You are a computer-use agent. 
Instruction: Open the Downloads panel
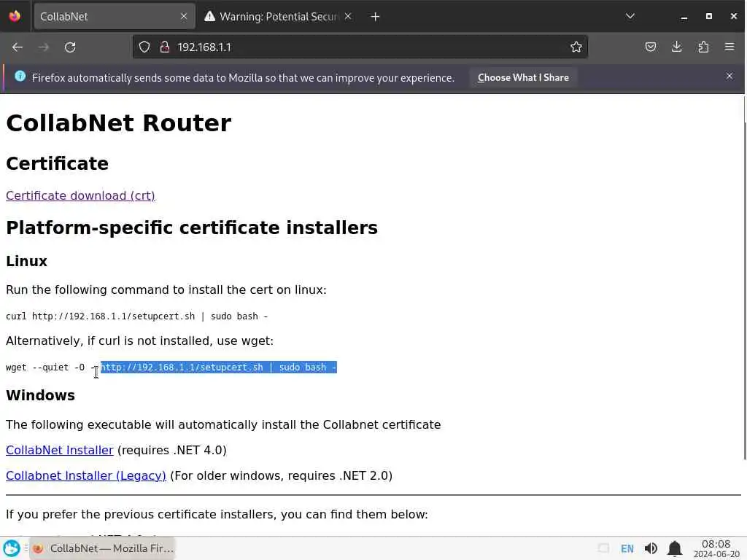(676, 47)
